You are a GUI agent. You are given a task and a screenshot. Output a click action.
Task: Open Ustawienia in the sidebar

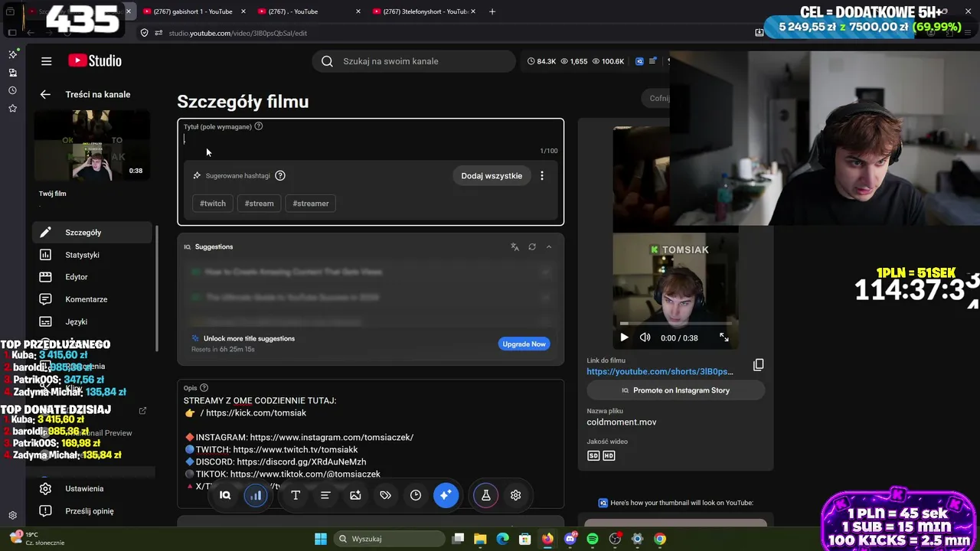(93, 488)
